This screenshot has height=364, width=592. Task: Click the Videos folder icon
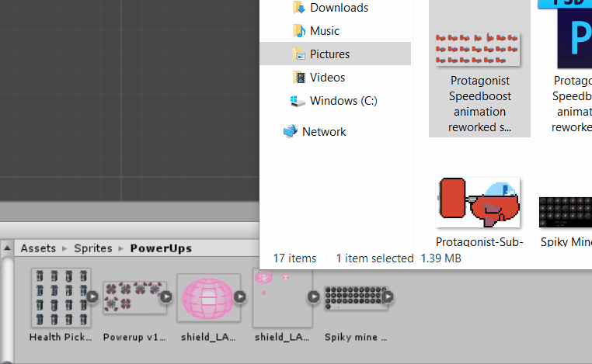point(298,78)
